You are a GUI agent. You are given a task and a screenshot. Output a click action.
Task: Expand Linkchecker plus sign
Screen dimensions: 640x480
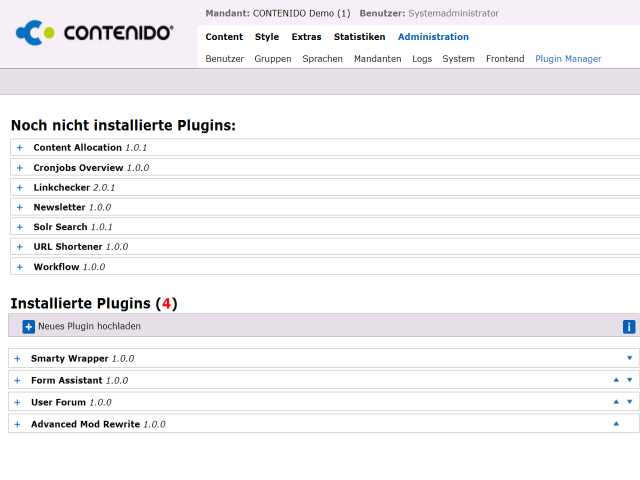coord(20,188)
